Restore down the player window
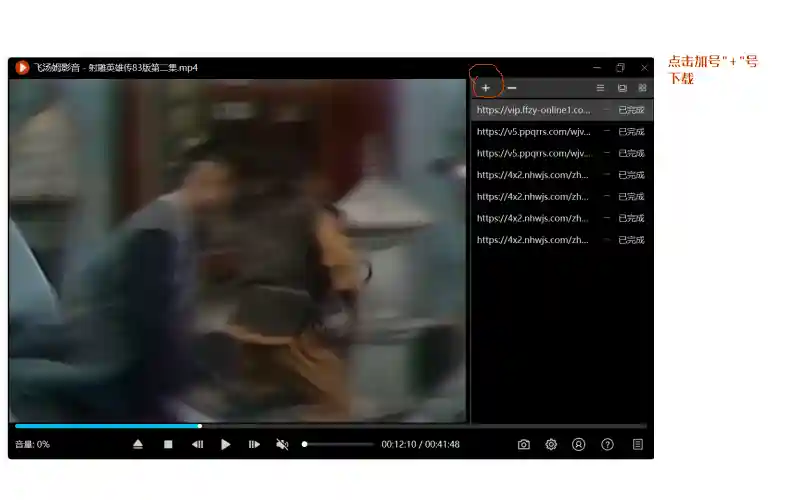Image resolution: width=800 pixels, height=500 pixels. point(620,67)
